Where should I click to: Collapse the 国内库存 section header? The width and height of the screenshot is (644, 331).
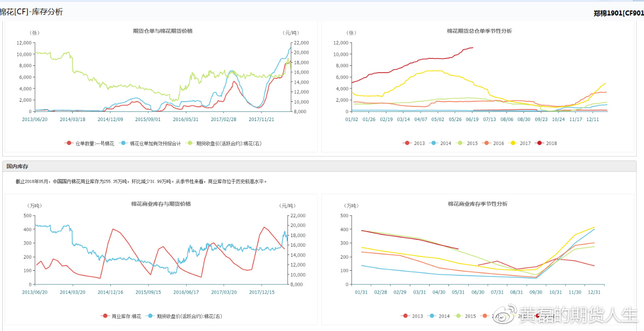click(20, 166)
